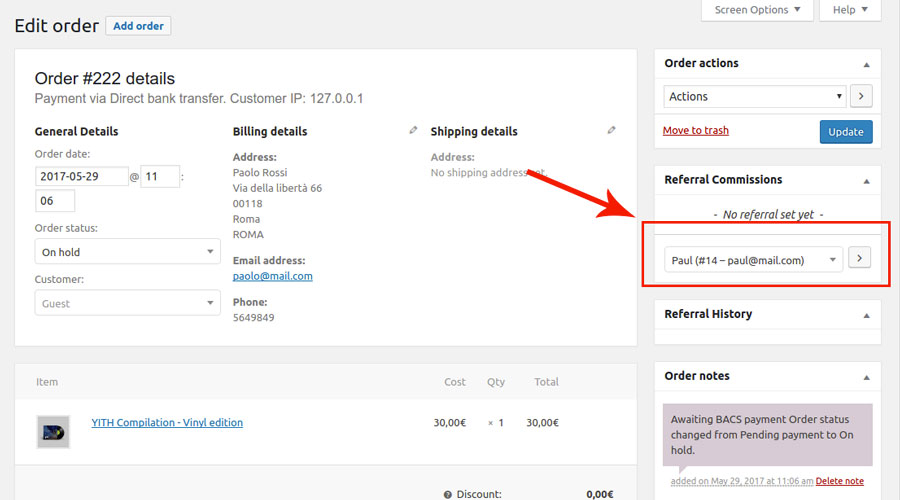
Task: Click the order date input field
Action: [82, 176]
